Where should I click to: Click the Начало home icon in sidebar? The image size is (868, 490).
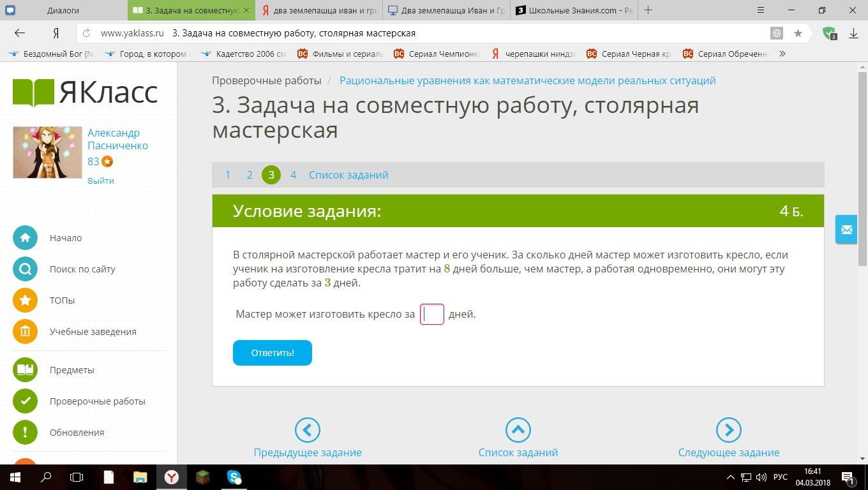[x=25, y=238]
